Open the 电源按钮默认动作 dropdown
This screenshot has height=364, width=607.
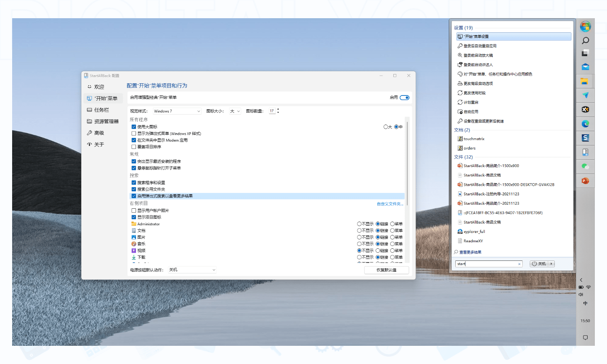tap(192, 270)
